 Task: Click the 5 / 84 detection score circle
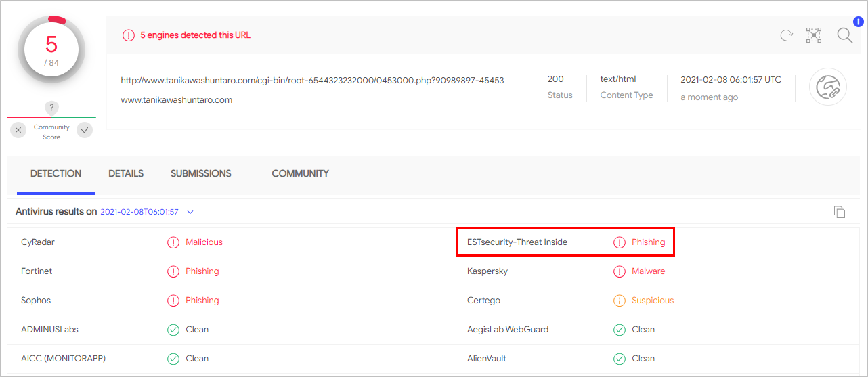tap(51, 50)
